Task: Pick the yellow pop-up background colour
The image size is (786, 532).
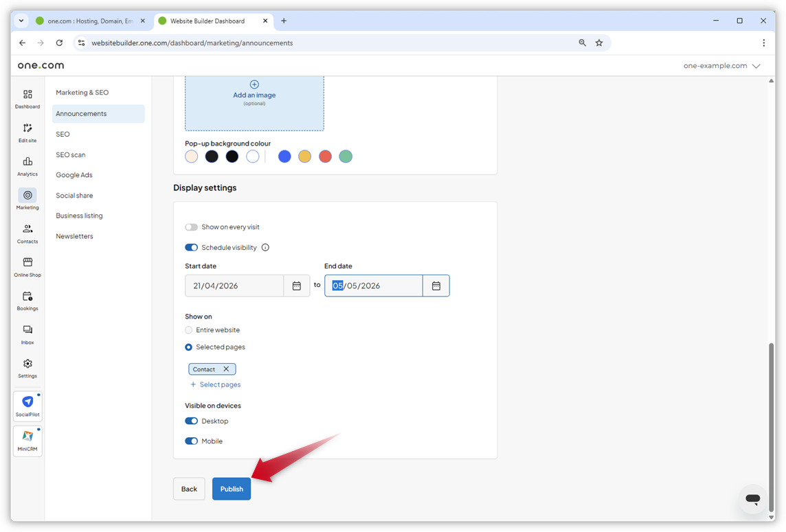Action: [304, 156]
